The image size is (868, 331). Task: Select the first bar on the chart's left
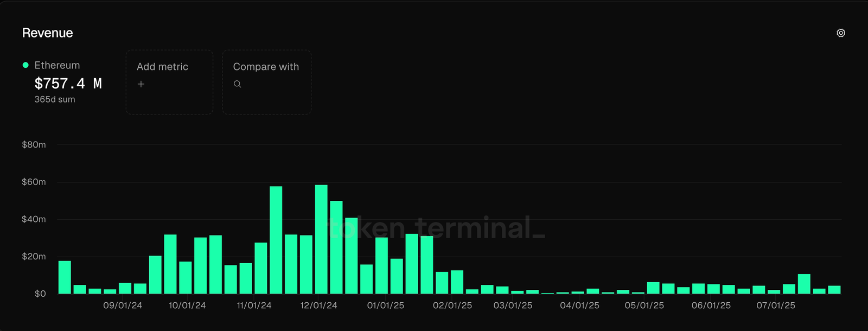click(x=65, y=277)
